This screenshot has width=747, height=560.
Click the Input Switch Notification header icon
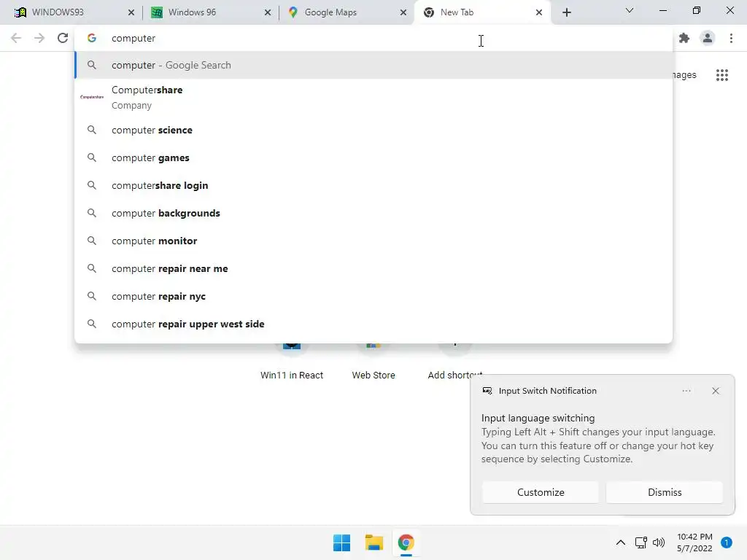tap(487, 391)
